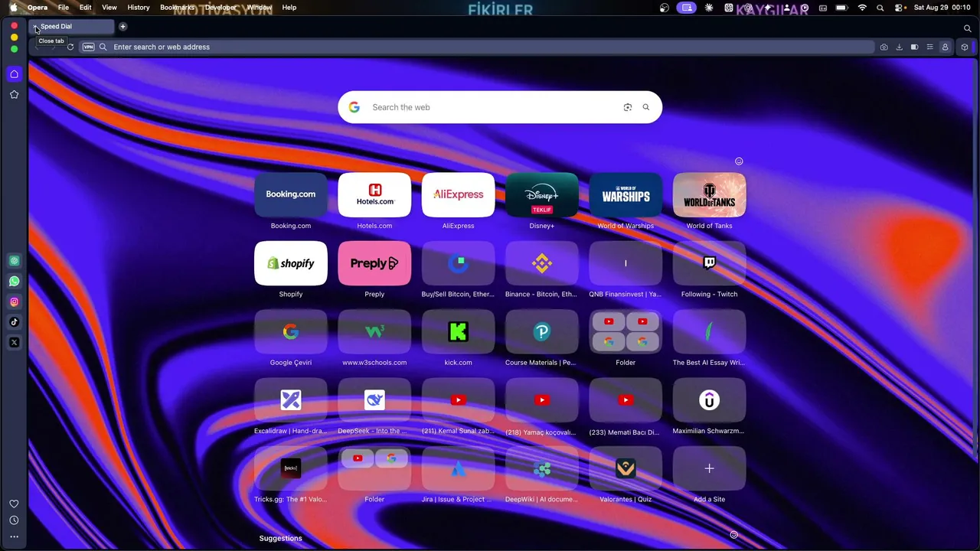Open the Excalidraw speed dial tile
This screenshot has width=980, height=551.
click(291, 399)
